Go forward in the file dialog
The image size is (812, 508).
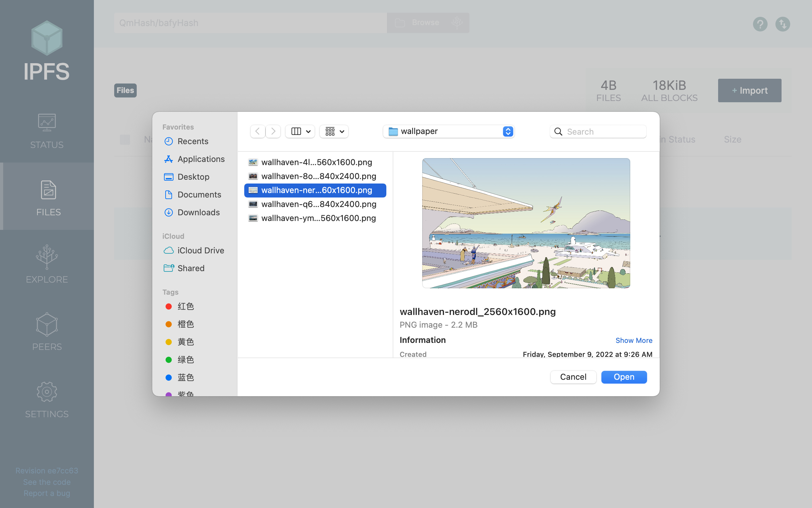click(x=273, y=131)
